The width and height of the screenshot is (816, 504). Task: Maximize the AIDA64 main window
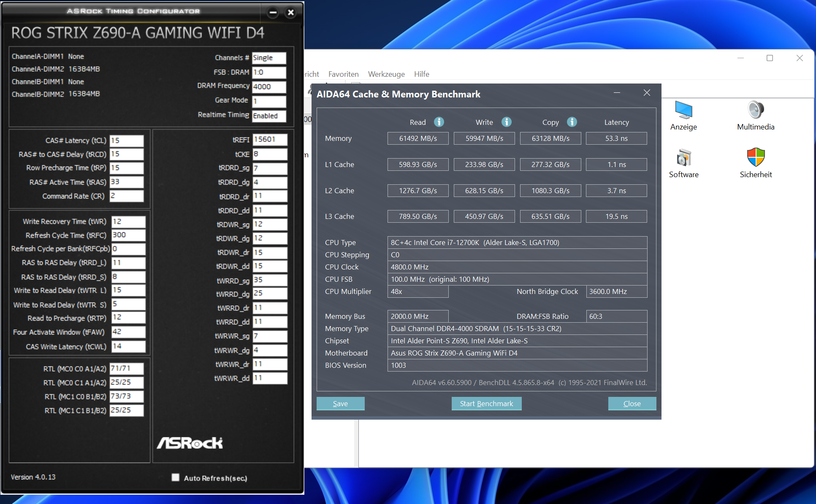pyautogui.click(x=770, y=58)
